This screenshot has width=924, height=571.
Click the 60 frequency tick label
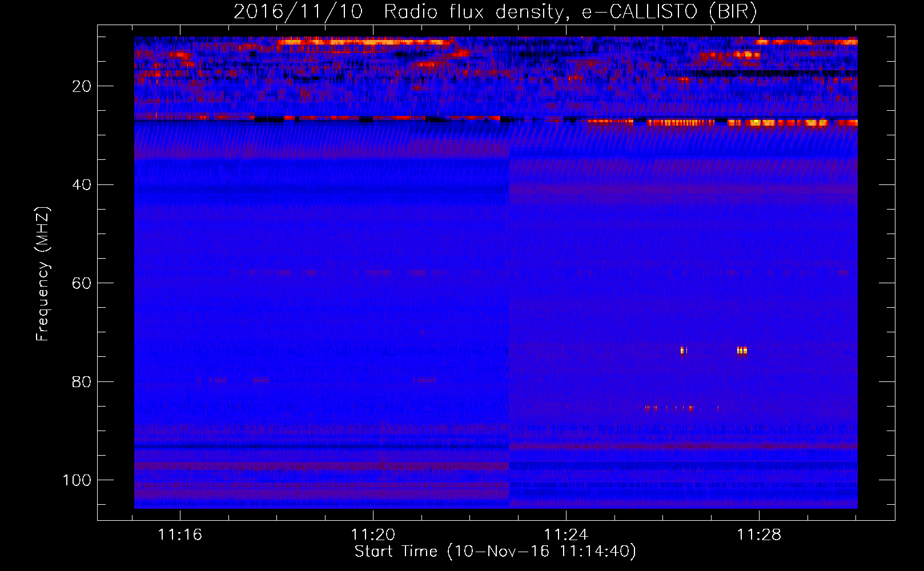[x=82, y=283]
